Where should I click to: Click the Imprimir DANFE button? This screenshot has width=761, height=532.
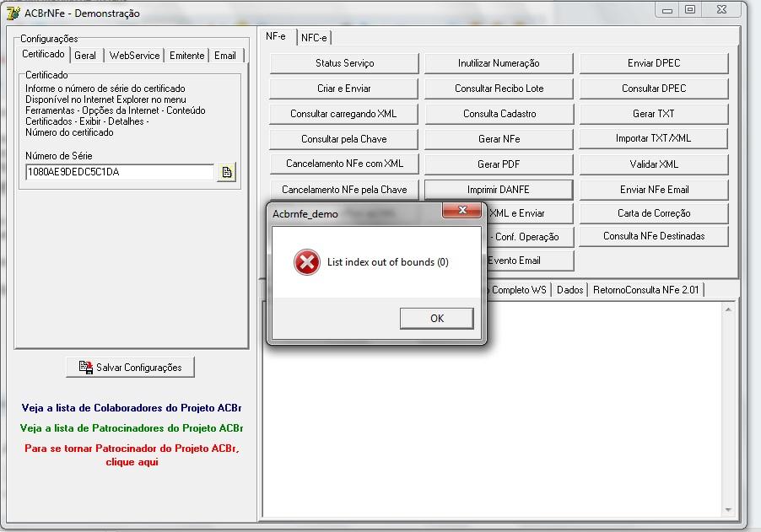499,190
